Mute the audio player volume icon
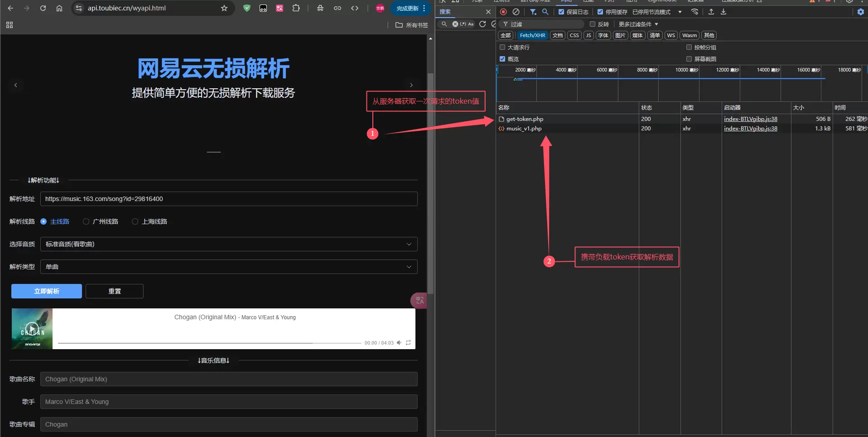The width and height of the screenshot is (868, 437). pos(399,343)
